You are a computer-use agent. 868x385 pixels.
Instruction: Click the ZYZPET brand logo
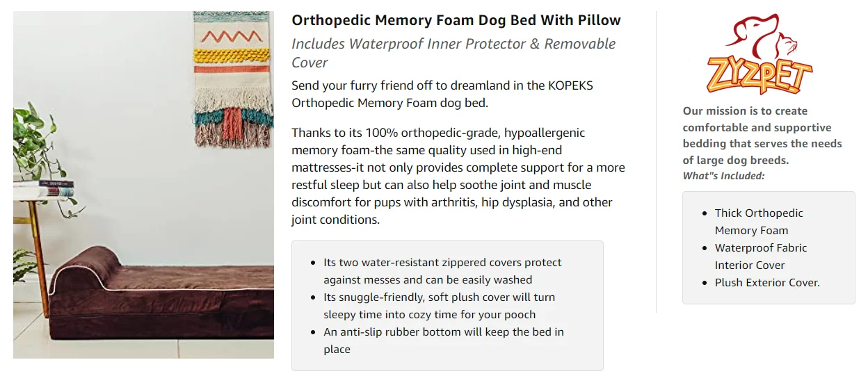[x=759, y=55]
